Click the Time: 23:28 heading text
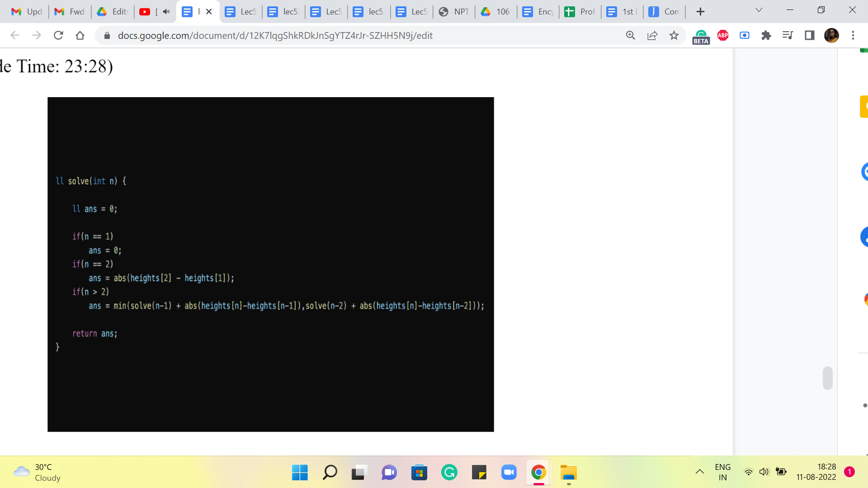868x488 pixels. 65,66
